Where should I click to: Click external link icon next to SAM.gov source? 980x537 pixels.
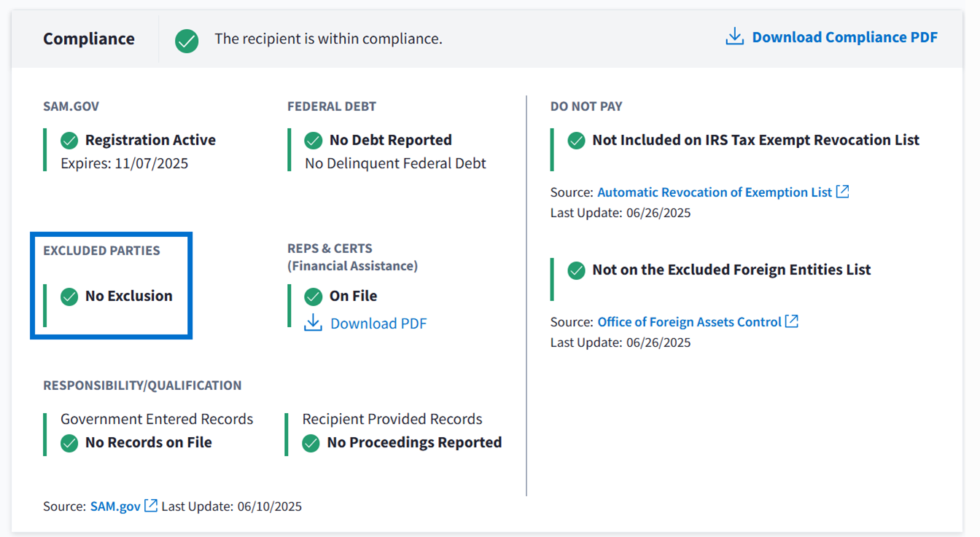coord(151,506)
